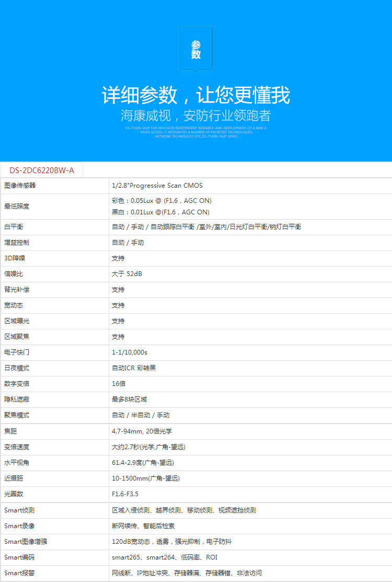
Task: Select the 背光补偿 row label
Action: (17, 290)
